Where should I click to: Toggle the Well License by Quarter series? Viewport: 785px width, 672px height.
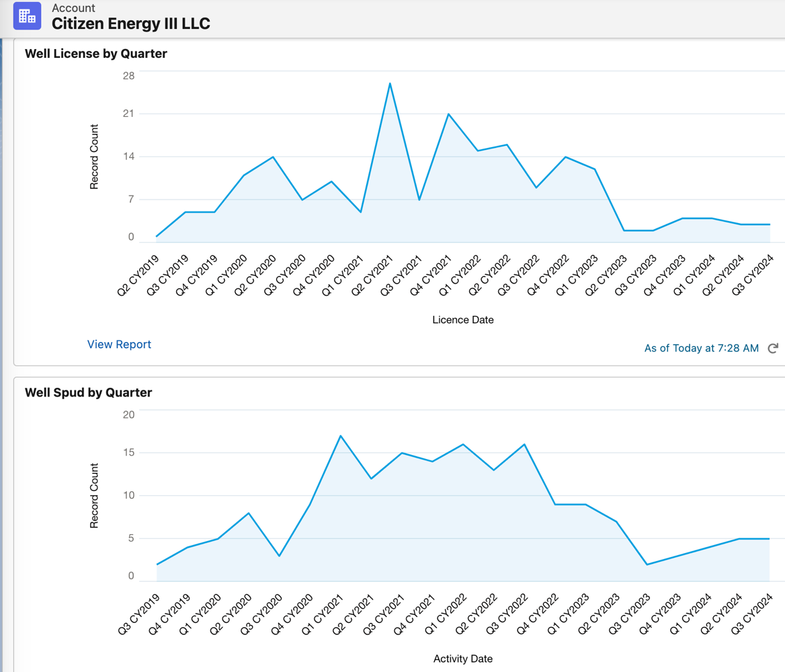tap(96, 54)
